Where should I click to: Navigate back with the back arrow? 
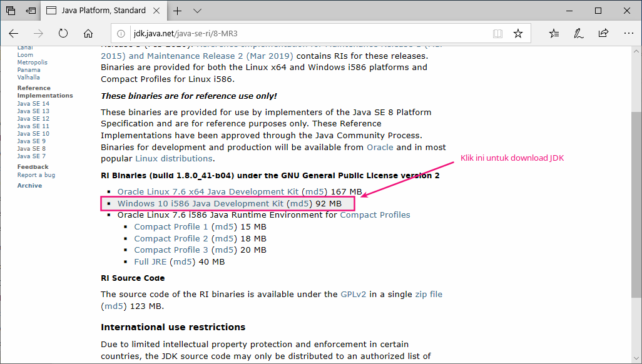point(14,33)
